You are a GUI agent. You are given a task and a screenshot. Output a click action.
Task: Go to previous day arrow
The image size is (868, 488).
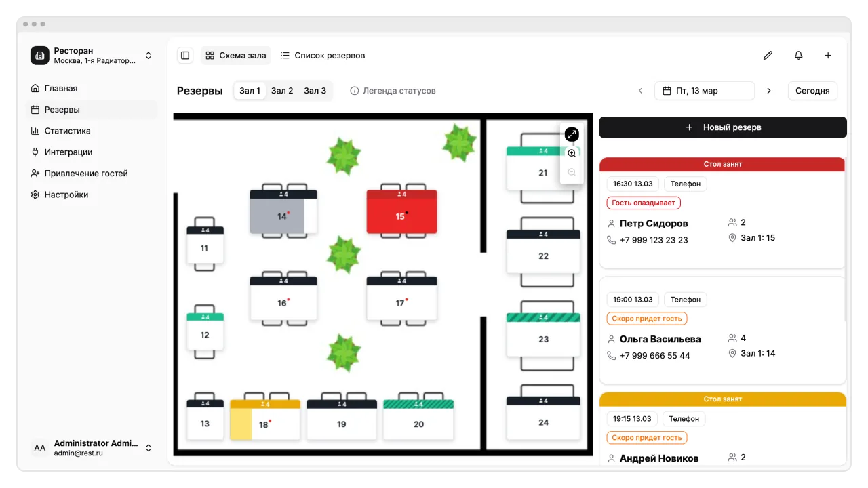pyautogui.click(x=640, y=91)
